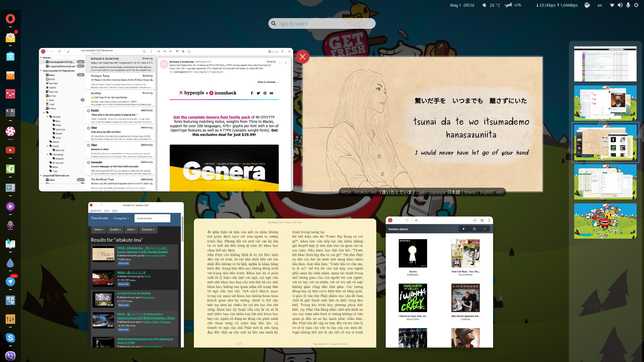The height and width of the screenshot is (362, 644).
Task: Open the Quality filter dropdown
Action: tap(115, 230)
